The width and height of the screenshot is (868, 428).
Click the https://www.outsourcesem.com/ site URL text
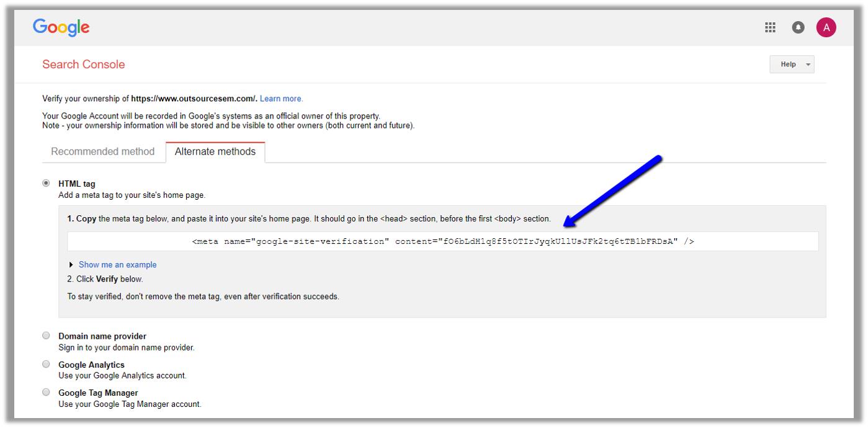coord(194,99)
